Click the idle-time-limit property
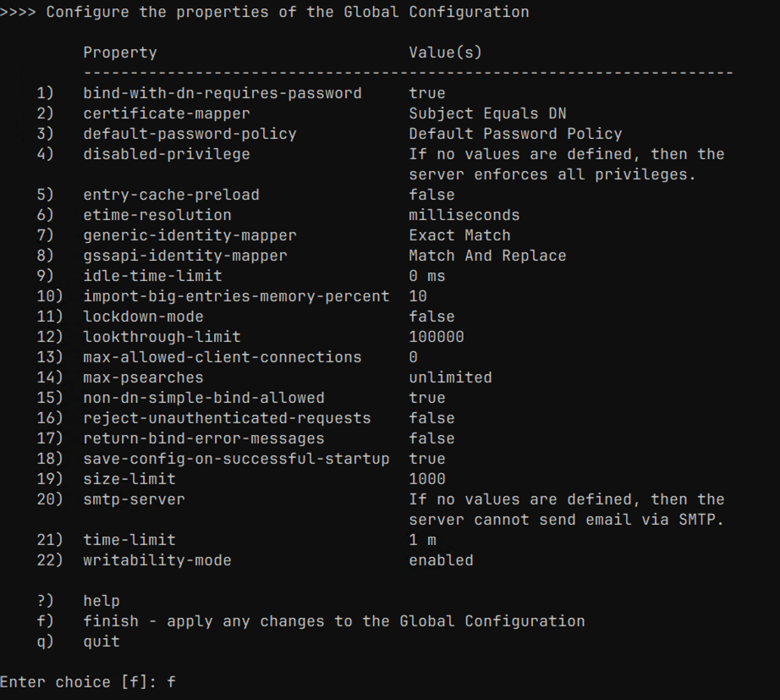Screen dimensions: 780x700 click(152, 276)
